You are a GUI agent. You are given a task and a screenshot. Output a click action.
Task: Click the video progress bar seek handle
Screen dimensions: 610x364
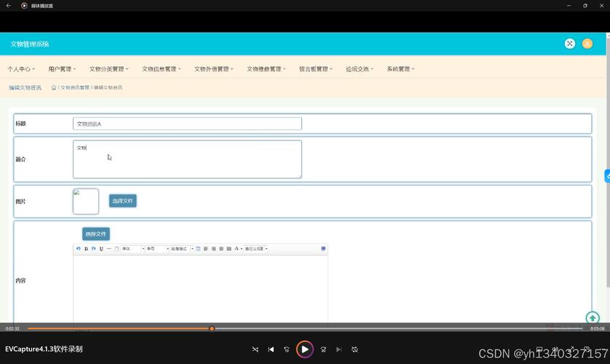(x=212, y=328)
